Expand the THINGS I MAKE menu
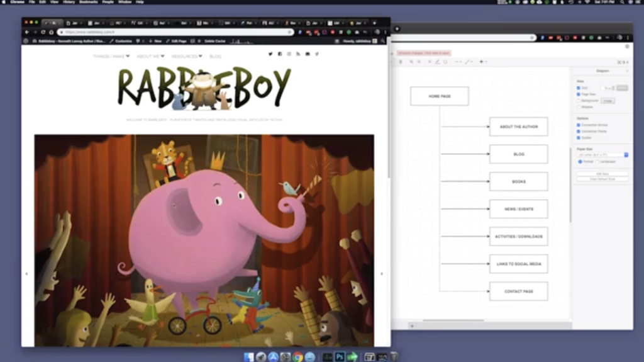644x362 pixels. coord(111,57)
